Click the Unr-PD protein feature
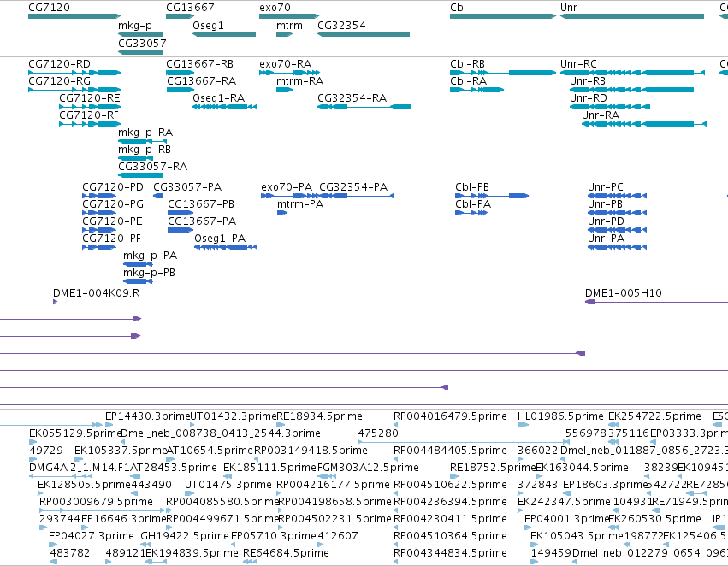The width and height of the screenshot is (728, 566). (617, 230)
